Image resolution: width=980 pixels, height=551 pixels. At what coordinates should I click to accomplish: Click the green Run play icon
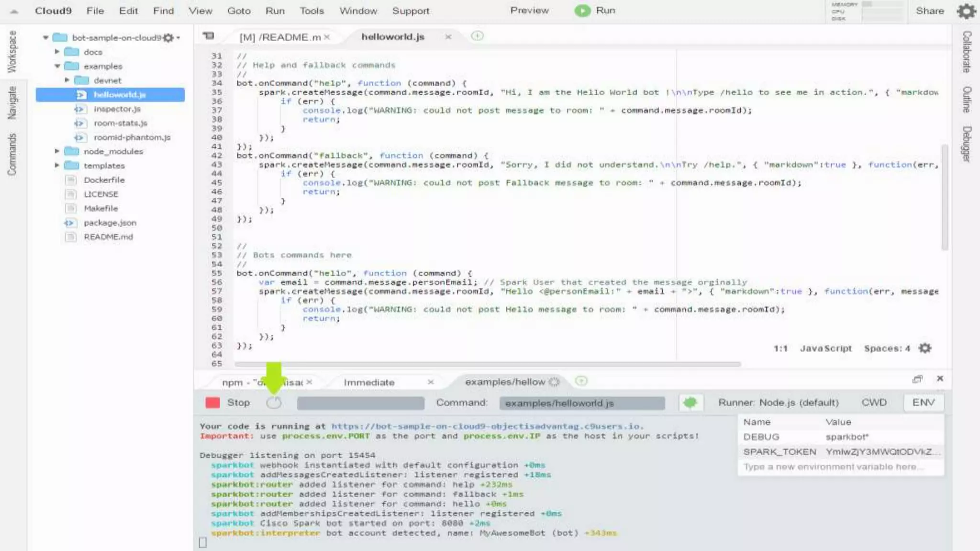pos(582,11)
